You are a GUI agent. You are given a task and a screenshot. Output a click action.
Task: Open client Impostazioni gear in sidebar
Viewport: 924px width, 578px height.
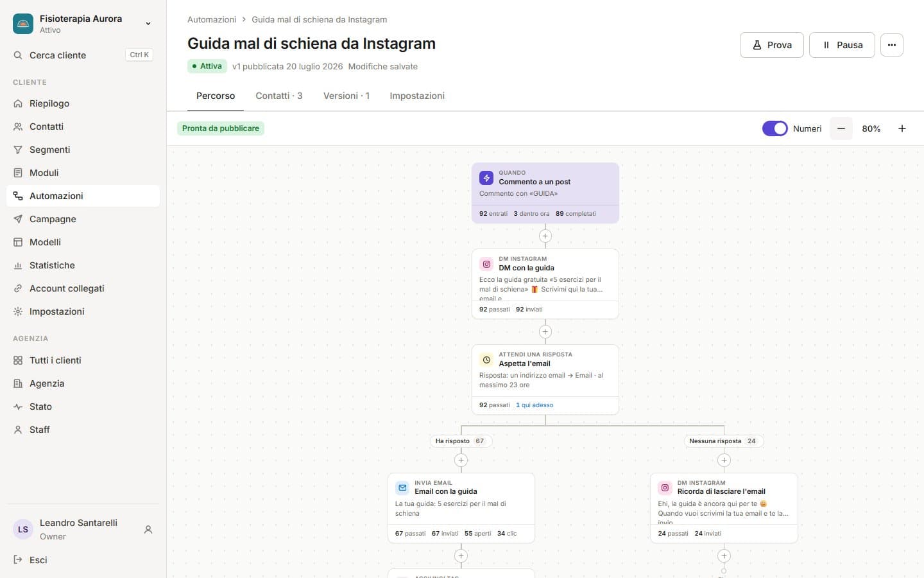click(x=18, y=311)
